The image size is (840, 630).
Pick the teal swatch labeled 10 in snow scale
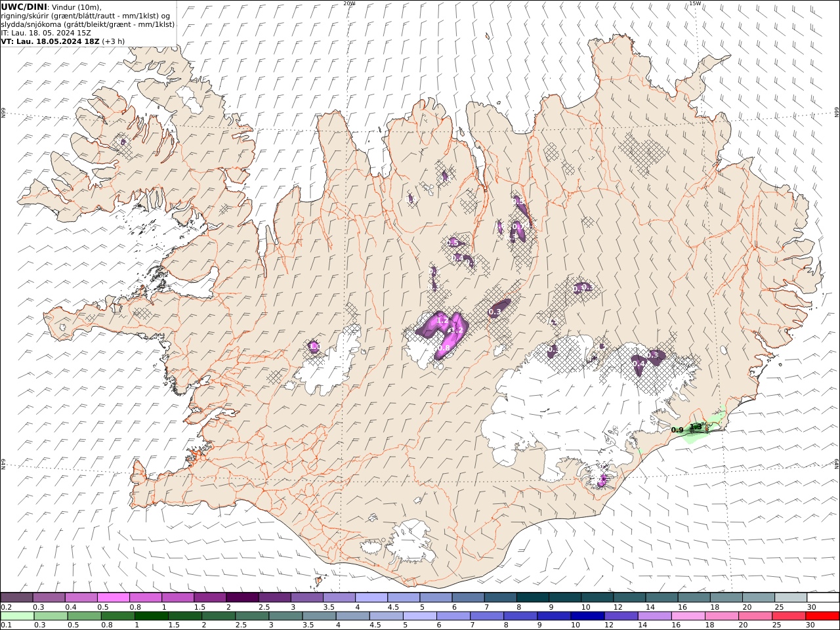(x=597, y=597)
